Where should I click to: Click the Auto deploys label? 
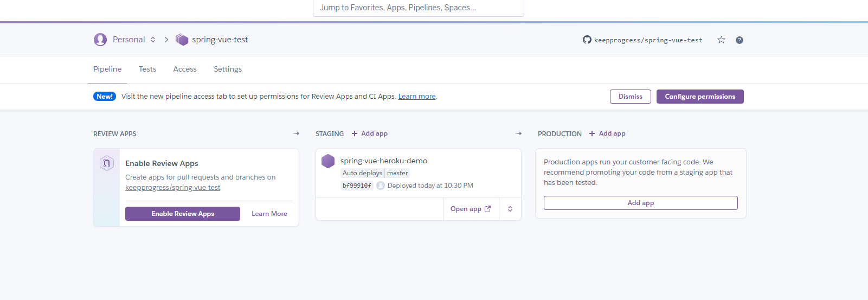click(x=362, y=173)
